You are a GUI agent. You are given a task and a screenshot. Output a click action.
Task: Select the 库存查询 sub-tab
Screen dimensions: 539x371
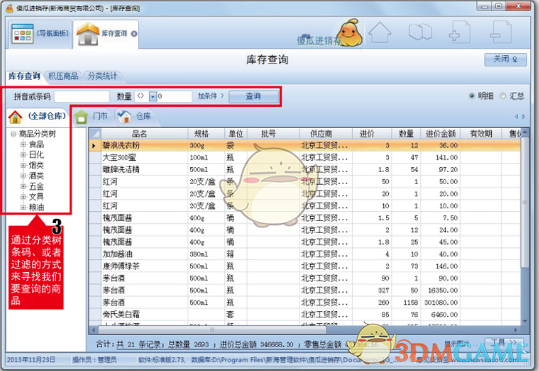(x=24, y=76)
